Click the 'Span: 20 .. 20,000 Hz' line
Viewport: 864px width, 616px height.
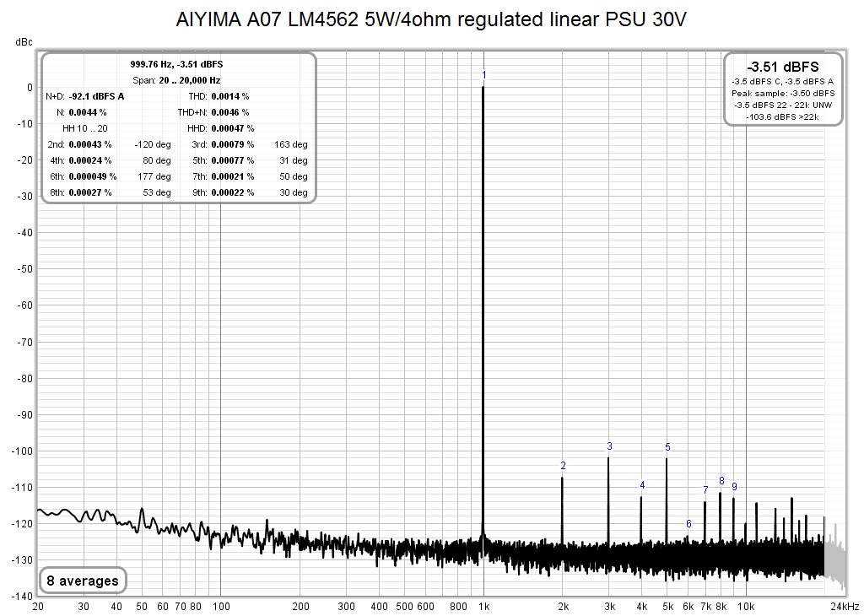176,80
